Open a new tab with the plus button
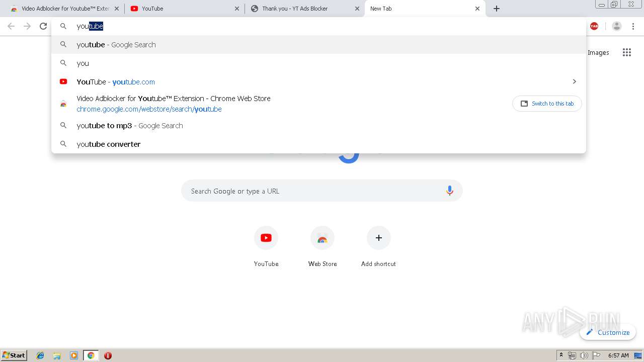 coord(497,9)
